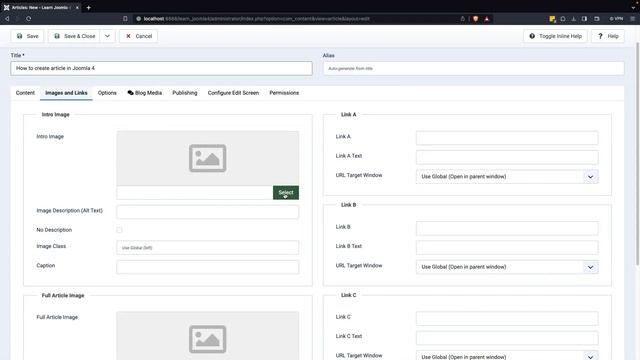Click the Select button for Intro Image
Screen dimensions: 640x360
286,193
